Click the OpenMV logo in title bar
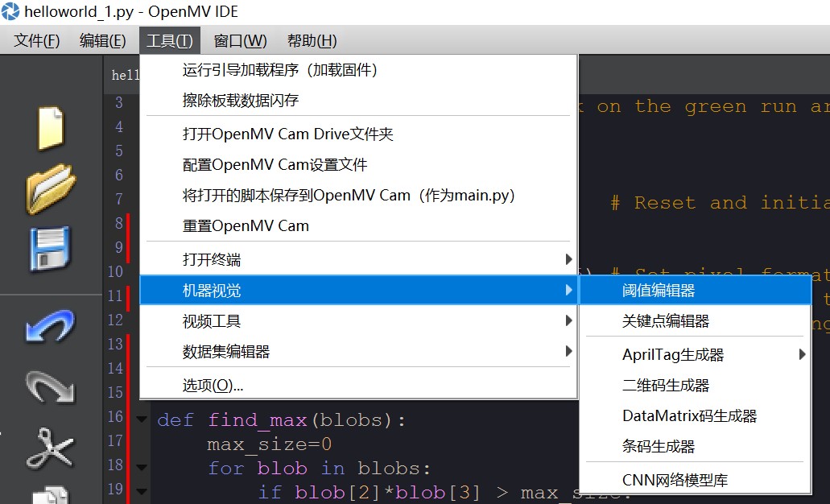The image size is (830, 504). [x=10, y=11]
